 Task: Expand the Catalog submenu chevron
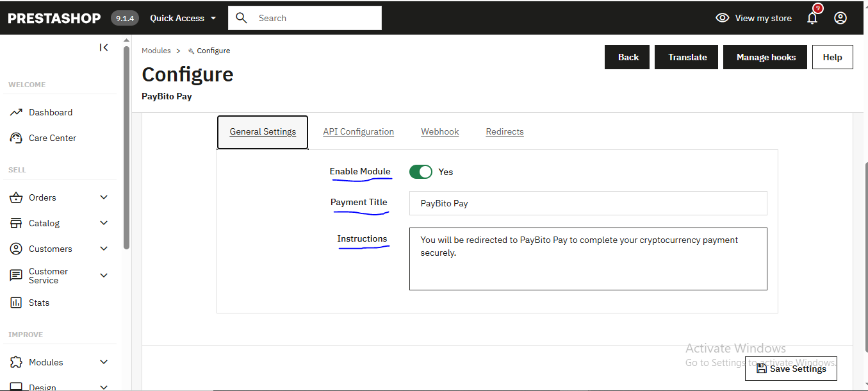click(x=104, y=223)
